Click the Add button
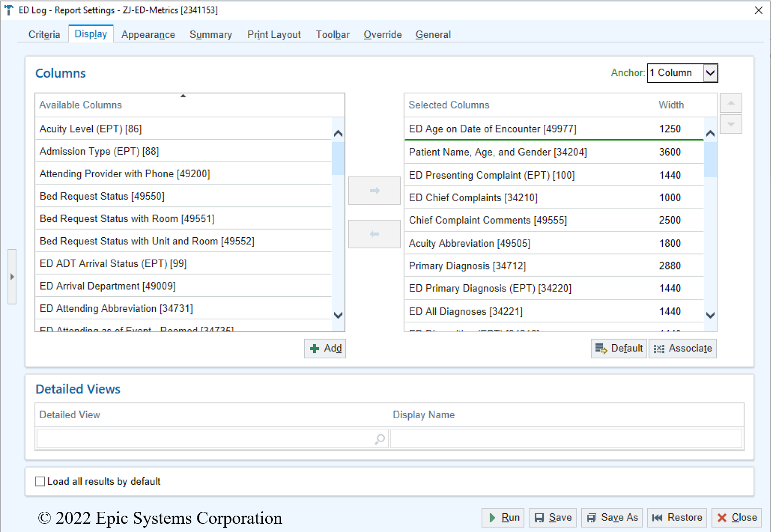The width and height of the screenshot is (771, 532). 325,349
